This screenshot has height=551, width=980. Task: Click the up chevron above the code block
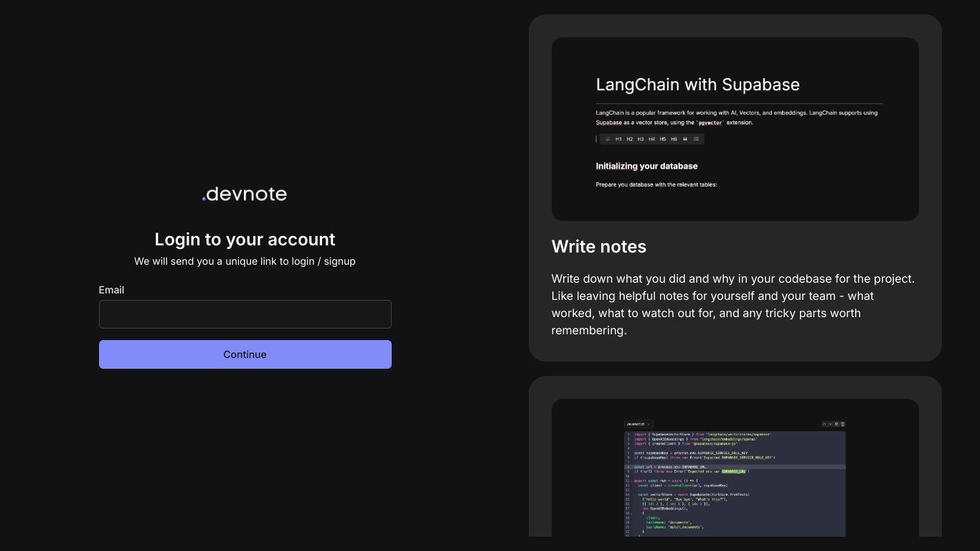[824, 424]
